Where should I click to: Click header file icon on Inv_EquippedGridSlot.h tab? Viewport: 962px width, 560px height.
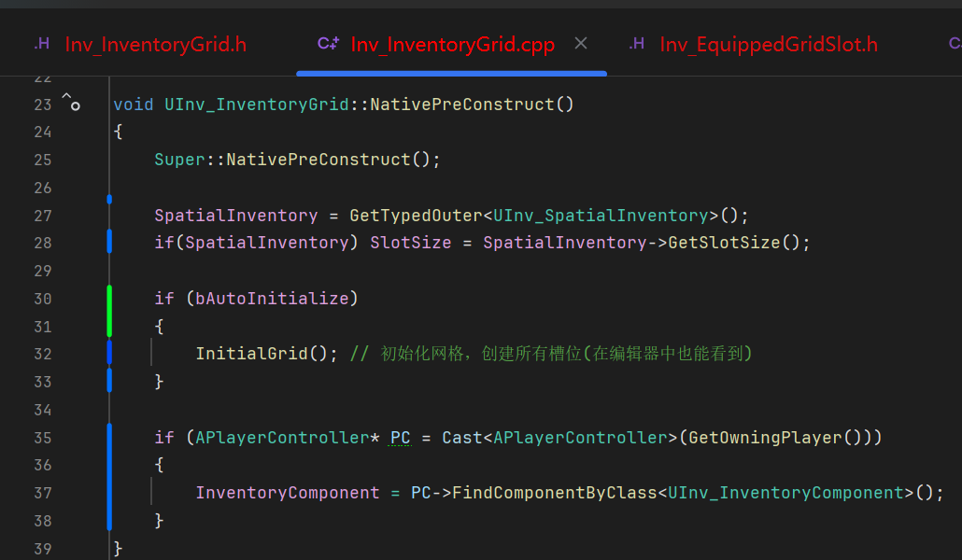[637, 44]
